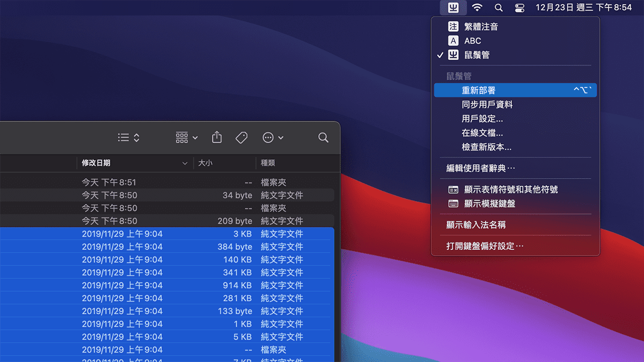The height and width of the screenshot is (362, 644).
Task: Open the Wi-Fi status menu
Action: click(x=477, y=8)
